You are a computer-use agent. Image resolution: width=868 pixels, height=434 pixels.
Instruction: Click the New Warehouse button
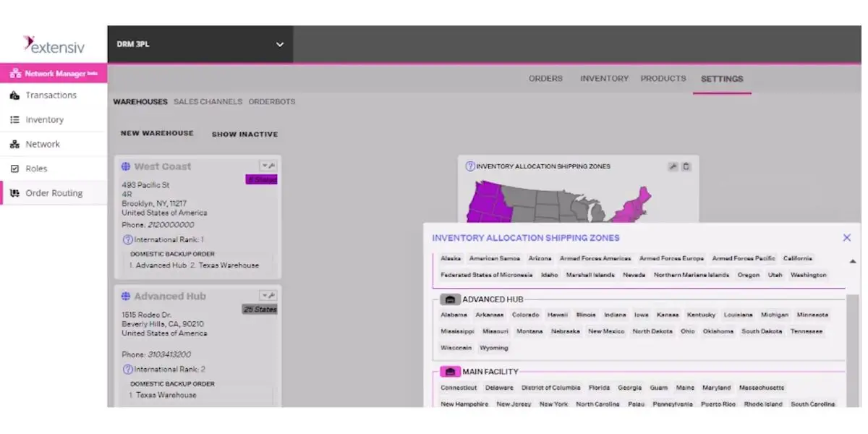click(157, 133)
